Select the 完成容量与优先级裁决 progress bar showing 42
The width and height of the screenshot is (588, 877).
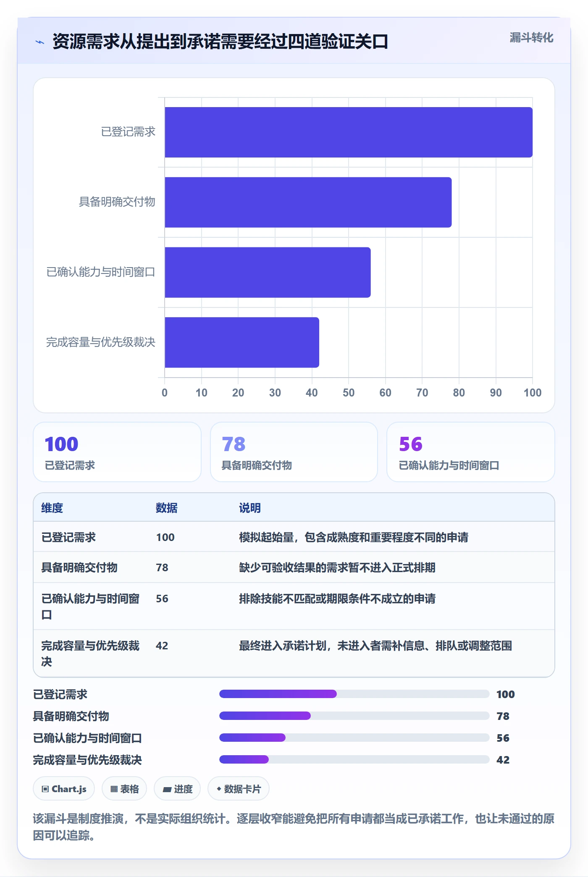(354, 759)
